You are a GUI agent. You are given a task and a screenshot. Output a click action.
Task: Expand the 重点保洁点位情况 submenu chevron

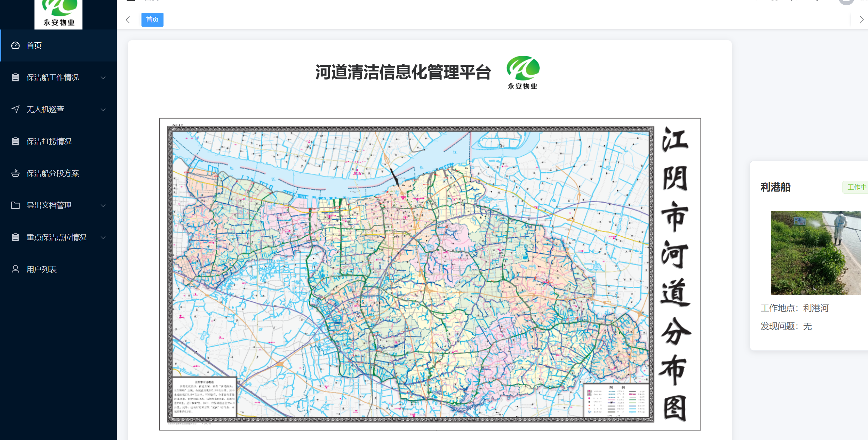(103, 237)
